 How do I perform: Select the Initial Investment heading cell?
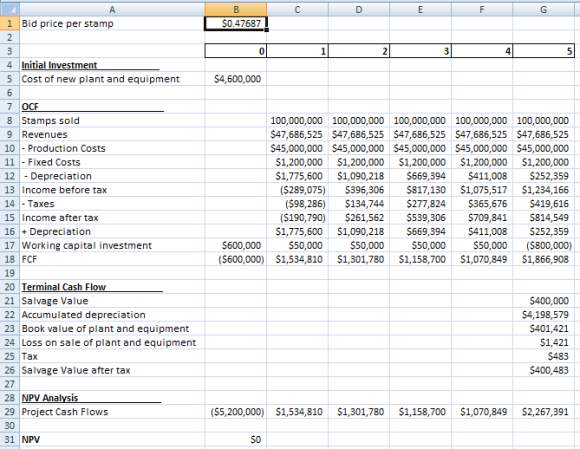tap(112, 65)
